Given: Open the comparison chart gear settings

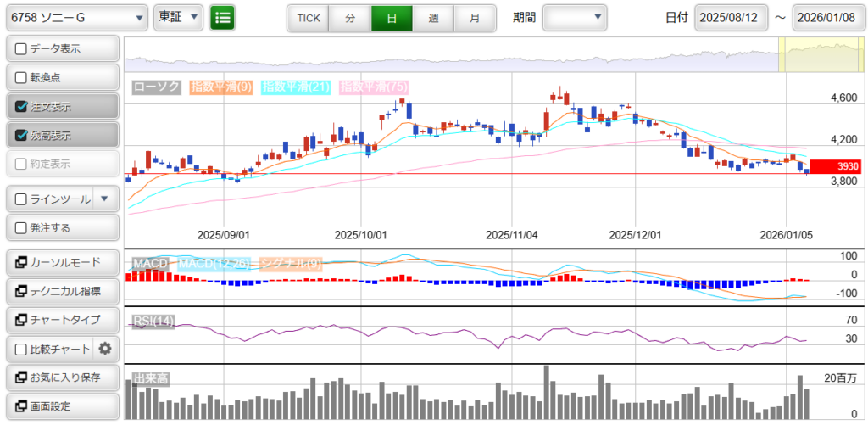Looking at the screenshot, I should pyautogui.click(x=105, y=348).
